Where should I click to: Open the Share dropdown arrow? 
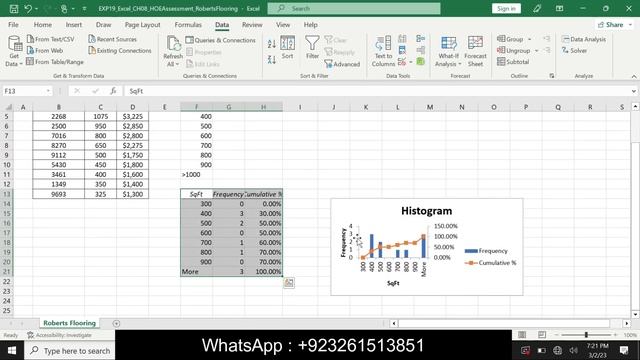pyautogui.click(x=631, y=25)
